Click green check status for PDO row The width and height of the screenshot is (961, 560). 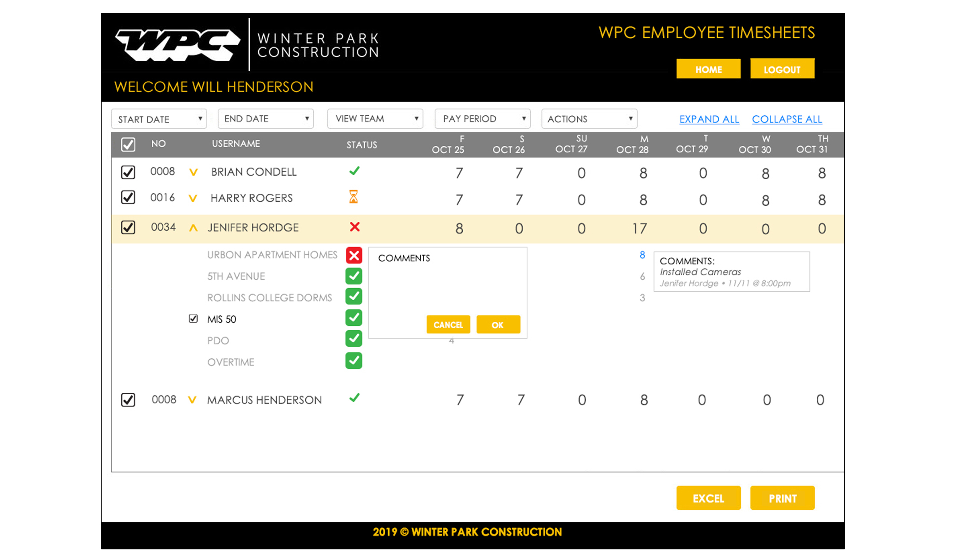point(354,339)
